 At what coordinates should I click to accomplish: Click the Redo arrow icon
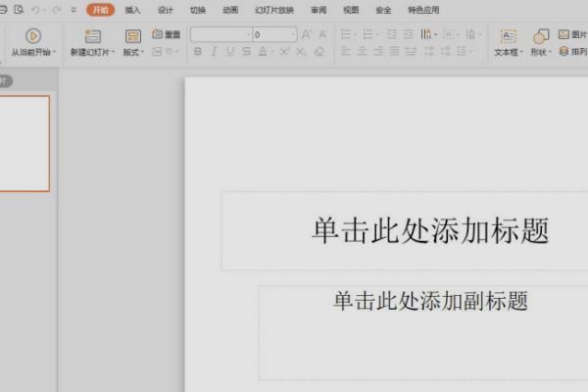(x=57, y=10)
